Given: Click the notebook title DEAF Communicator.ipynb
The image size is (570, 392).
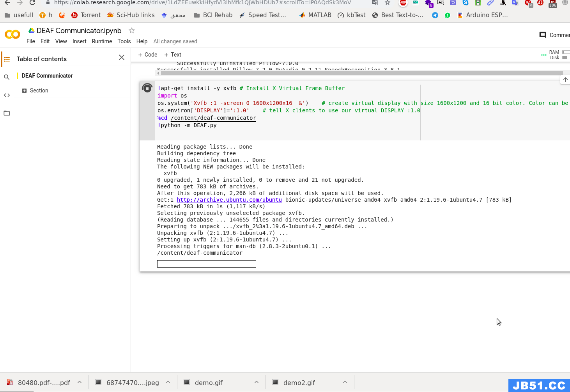Looking at the screenshot, I should pyautogui.click(x=79, y=30).
